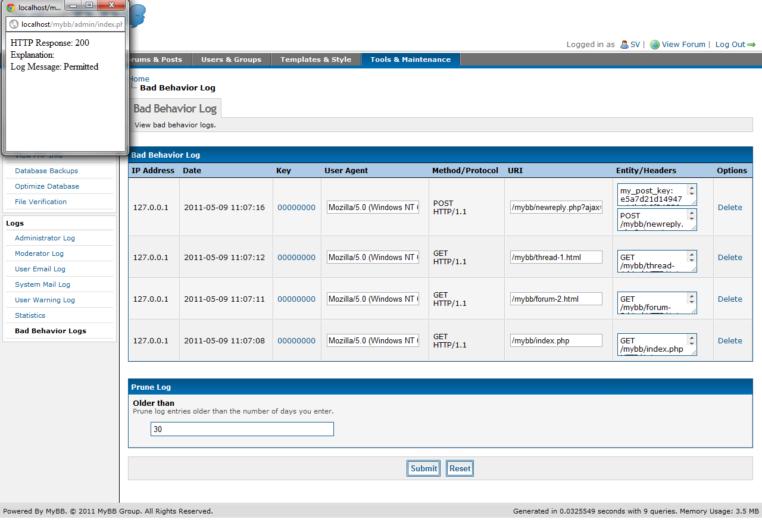Delete the newreply.php log entry
Viewport: 762px width, 532px height.
point(730,208)
